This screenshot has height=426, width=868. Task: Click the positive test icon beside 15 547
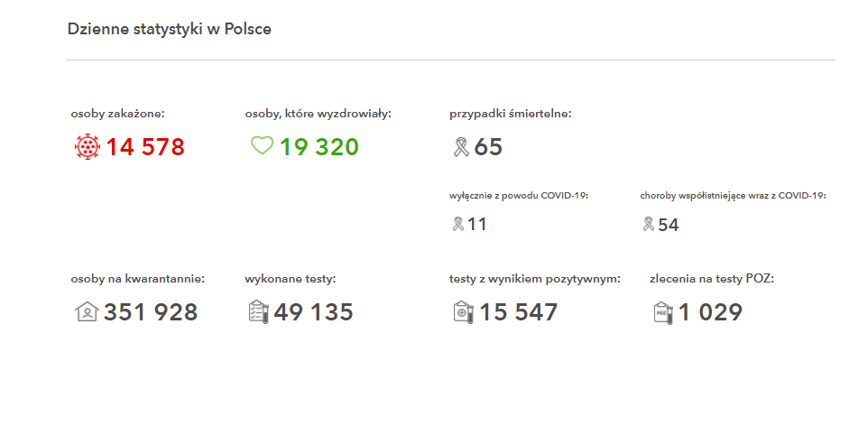pos(464,312)
